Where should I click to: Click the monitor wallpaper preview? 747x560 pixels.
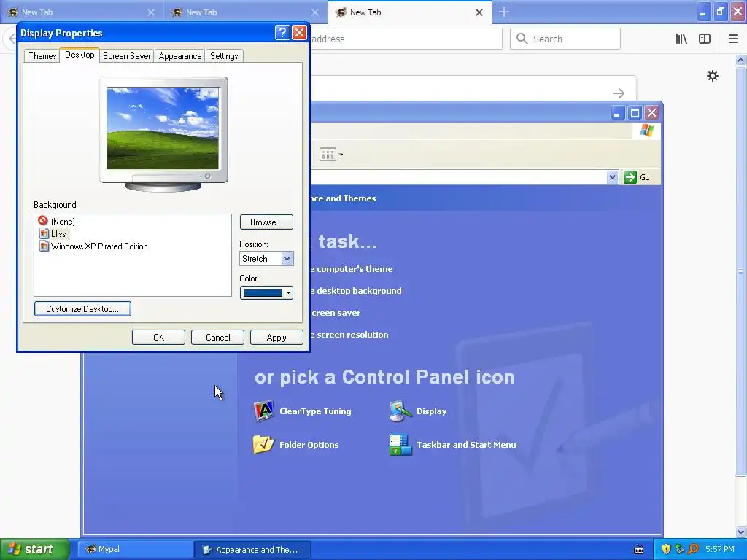pos(163,128)
